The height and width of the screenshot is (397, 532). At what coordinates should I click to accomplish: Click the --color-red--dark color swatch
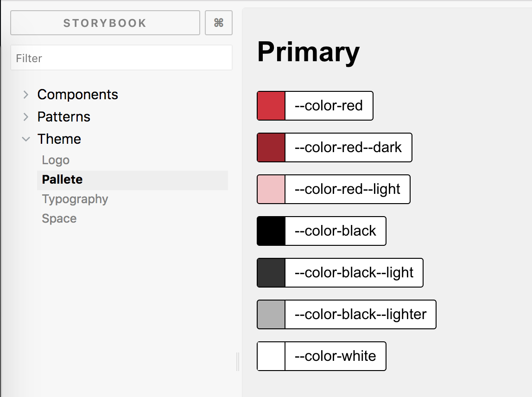coord(270,147)
